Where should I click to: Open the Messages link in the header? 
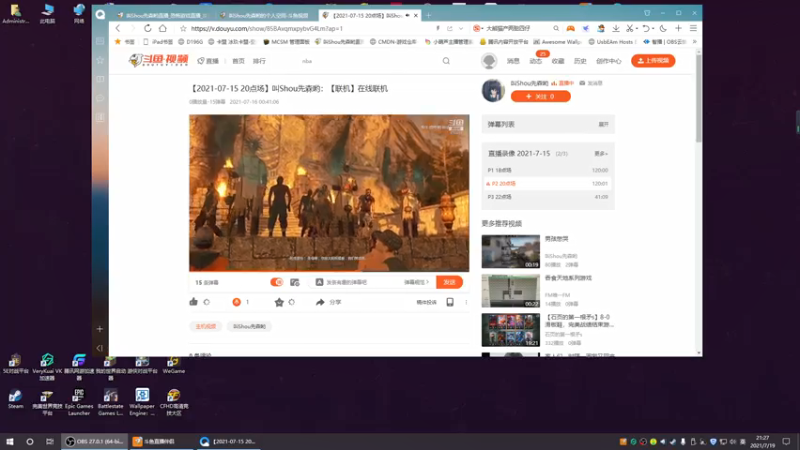click(x=513, y=61)
